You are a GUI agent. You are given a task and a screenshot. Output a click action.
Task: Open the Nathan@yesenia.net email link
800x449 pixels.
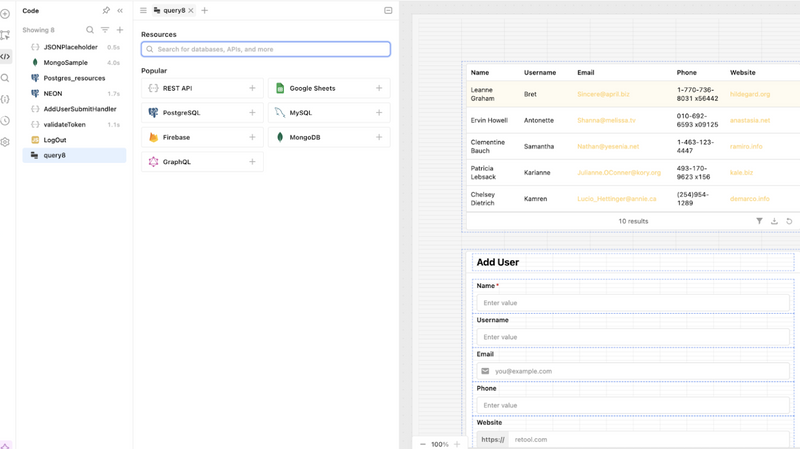[608, 146]
